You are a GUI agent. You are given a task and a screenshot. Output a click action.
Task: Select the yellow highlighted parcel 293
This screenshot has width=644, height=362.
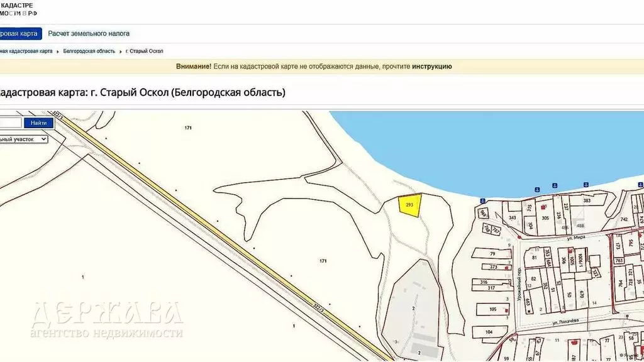click(x=410, y=206)
